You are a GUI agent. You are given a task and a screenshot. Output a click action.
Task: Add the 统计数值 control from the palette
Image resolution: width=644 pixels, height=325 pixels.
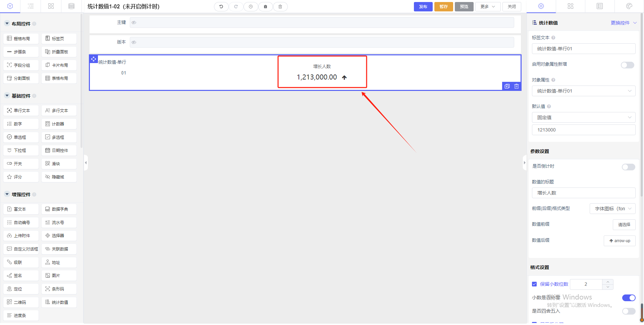[59, 302]
